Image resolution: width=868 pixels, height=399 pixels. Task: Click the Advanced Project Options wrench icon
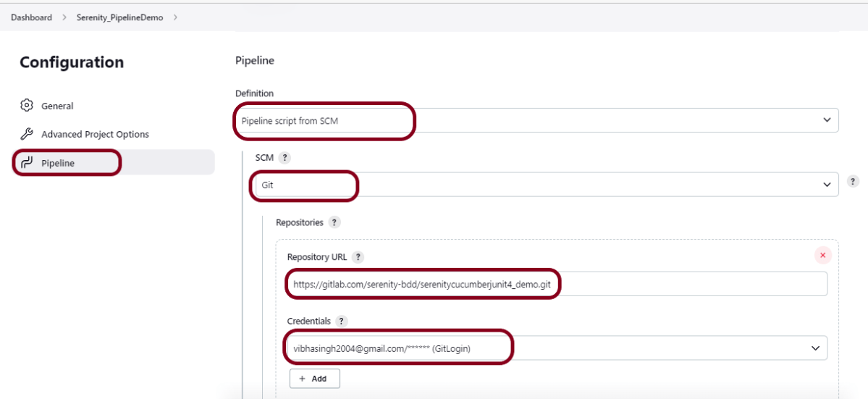(27, 134)
